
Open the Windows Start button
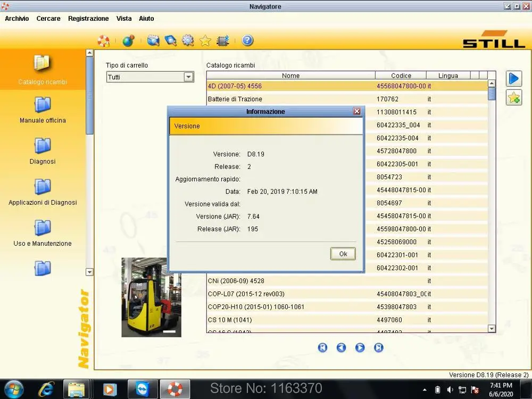tap(13, 389)
